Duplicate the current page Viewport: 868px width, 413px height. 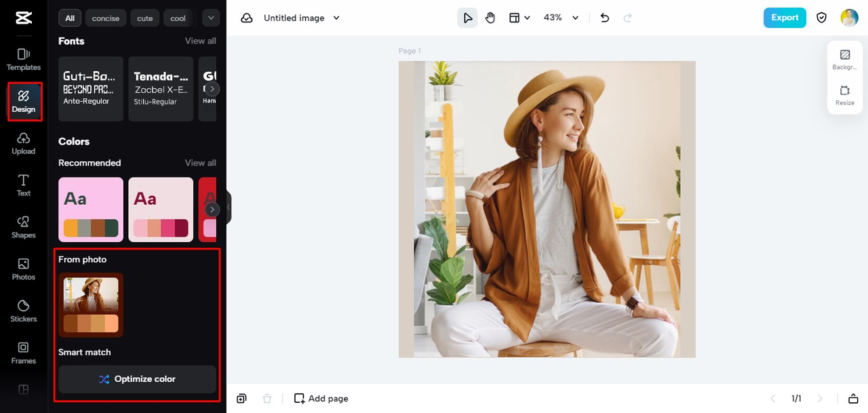click(x=242, y=398)
